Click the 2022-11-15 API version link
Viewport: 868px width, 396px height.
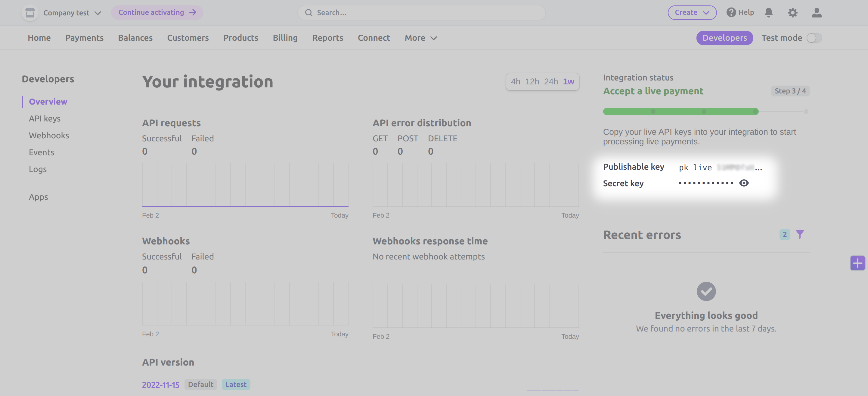pyautogui.click(x=160, y=383)
